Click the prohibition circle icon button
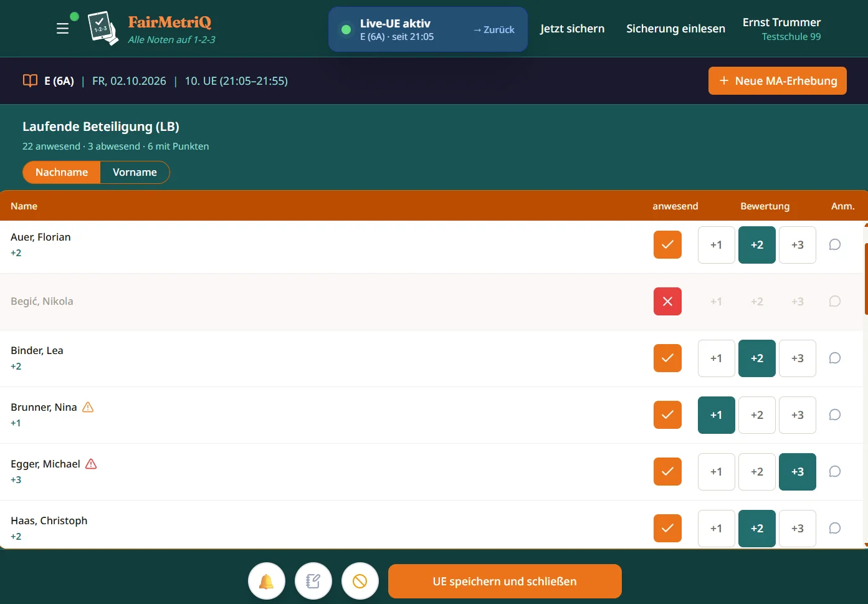The width and height of the screenshot is (868, 604). pyautogui.click(x=360, y=581)
